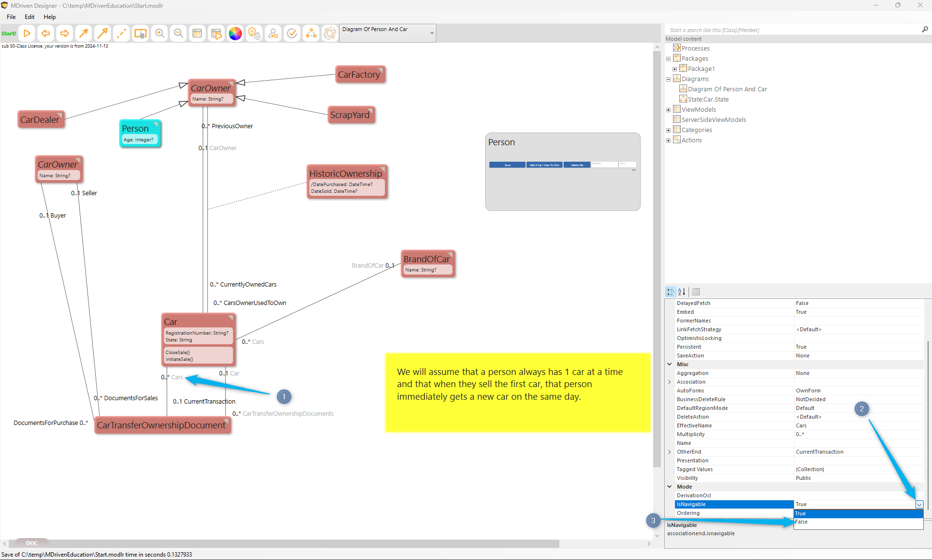
Task: Click the user with key icon
Action: [x=273, y=34]
